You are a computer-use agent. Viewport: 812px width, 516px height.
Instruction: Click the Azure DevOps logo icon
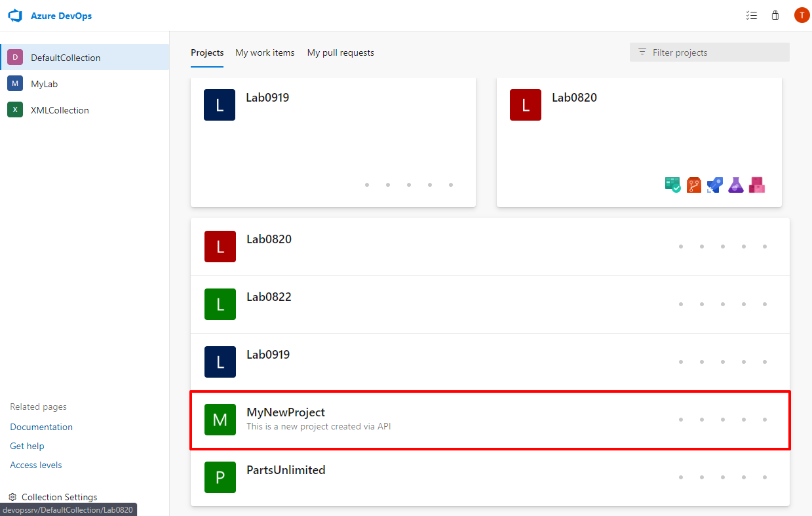[16, 16]
